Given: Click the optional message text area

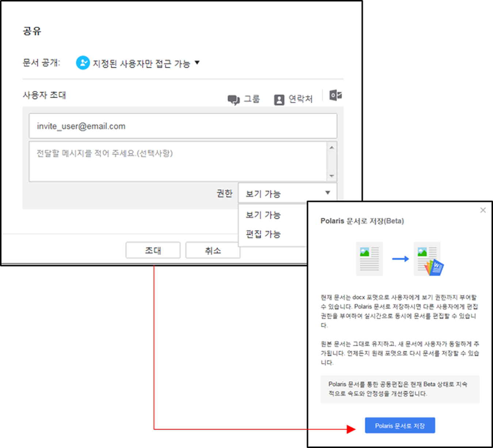Looking at the screenshot, I should pos(178,161).
